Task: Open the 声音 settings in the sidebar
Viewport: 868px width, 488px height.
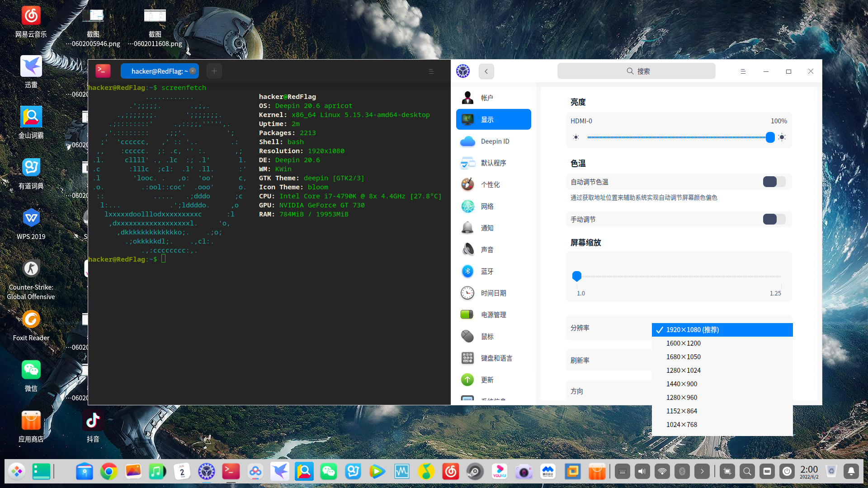Action: pos(487,249)
